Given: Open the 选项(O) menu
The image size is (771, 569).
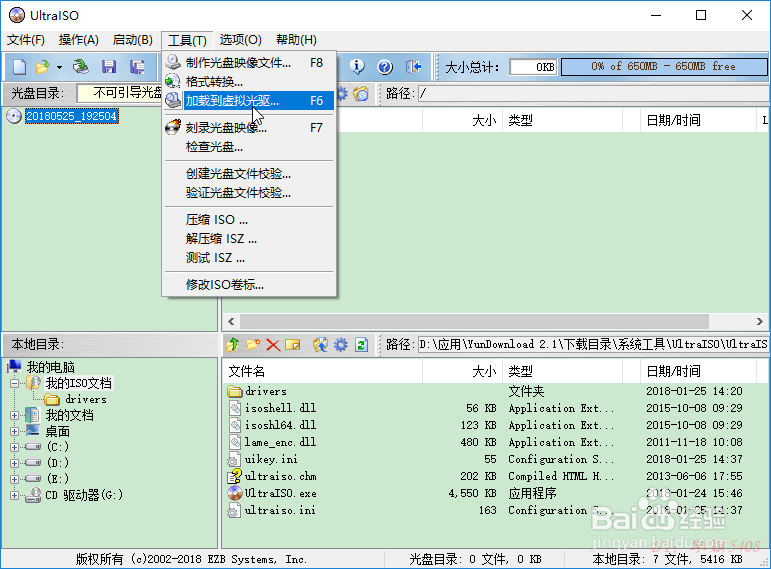Looking at the screenshot, I should (x=240, y=40).
